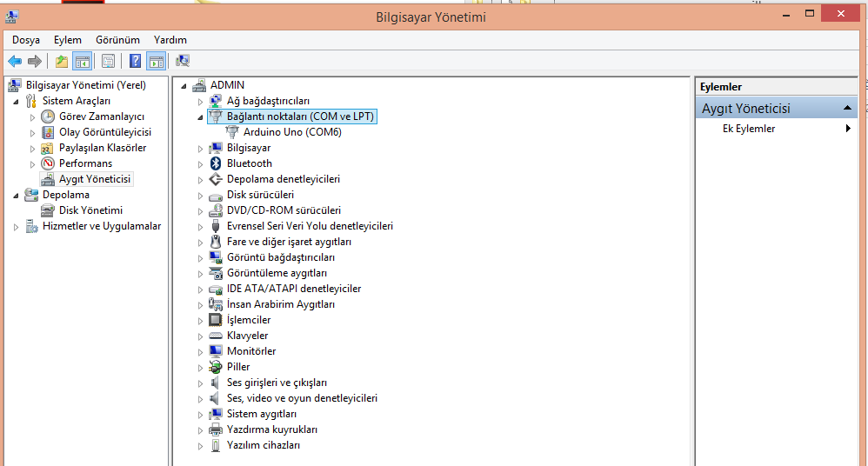Click the Properties toolbar icon
Screen dimensions: 868x466
[109, 61]
